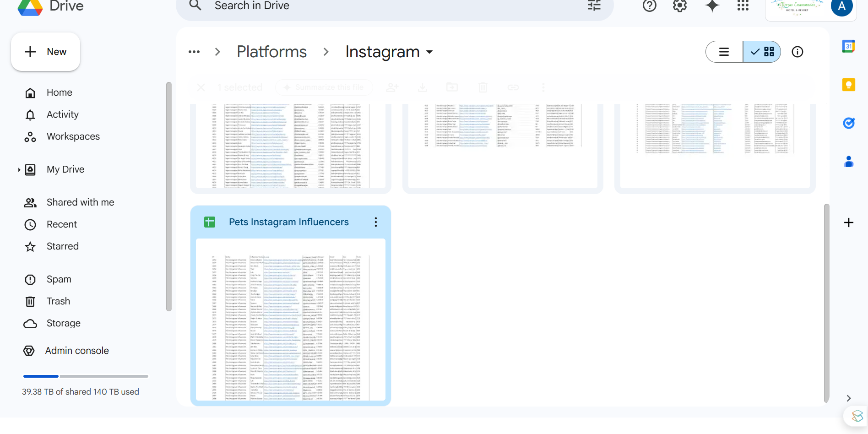Select the Pets Instagram Influencers thumbnail
Image resolution: width=868 pixels, height=434 pixels.
pyautogui.click(x=291, y=320)
